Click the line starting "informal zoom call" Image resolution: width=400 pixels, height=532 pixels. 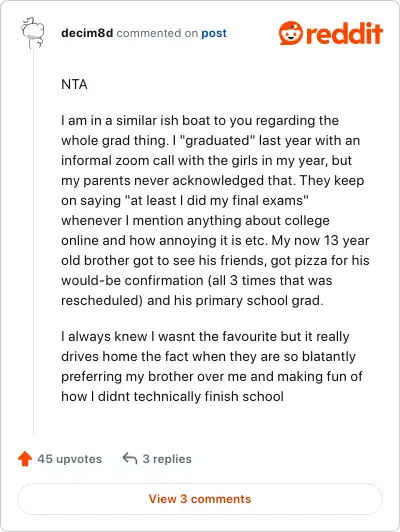click(206, 160)
